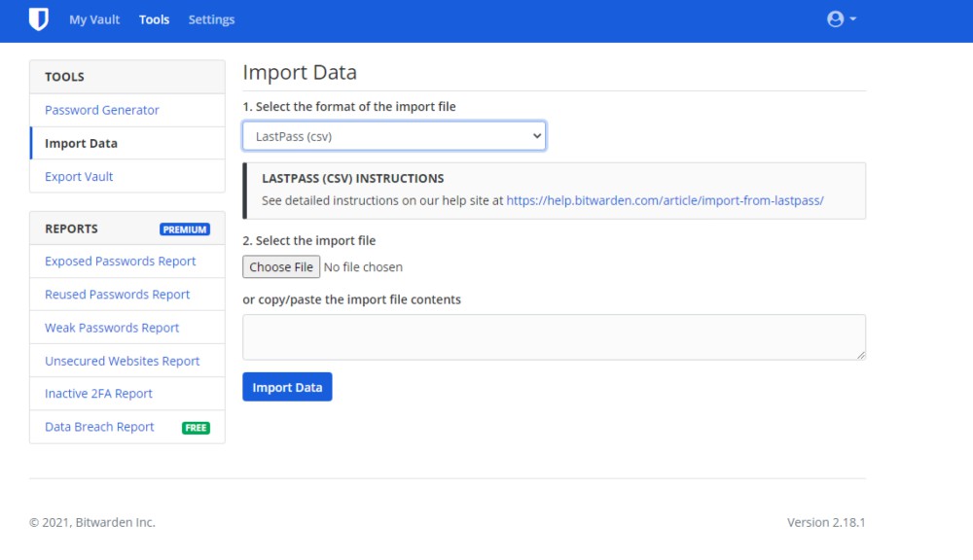Open the Exposed Passwords Report
973x560 pixels.
(x=121, y=262)
